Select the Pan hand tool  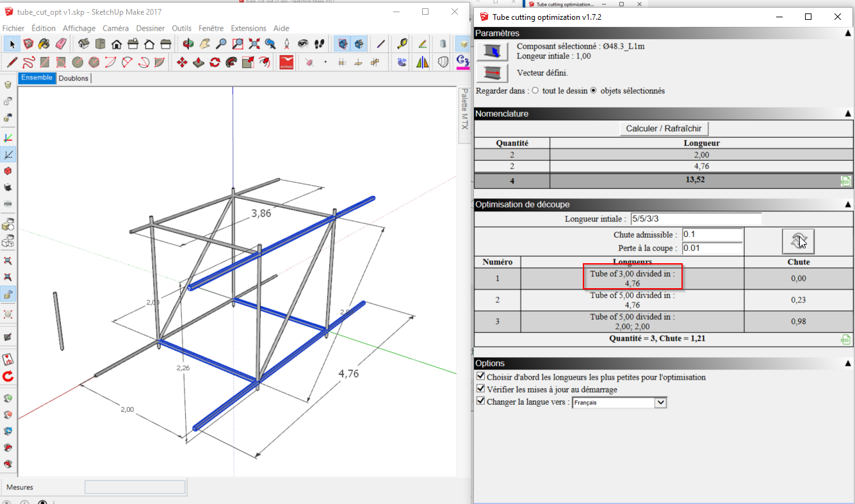[205, 44]
